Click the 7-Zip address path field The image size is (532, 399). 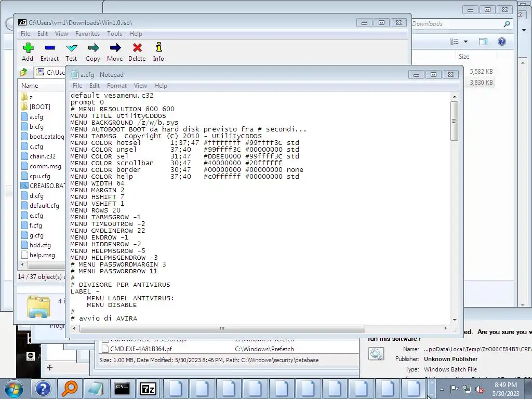[51, 72]
